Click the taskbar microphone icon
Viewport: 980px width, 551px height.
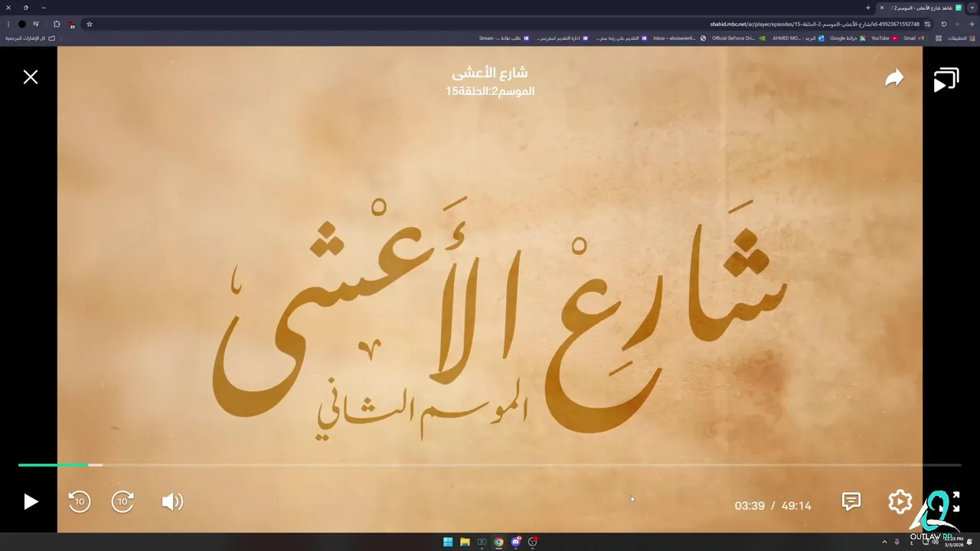(x=897, y=542)
